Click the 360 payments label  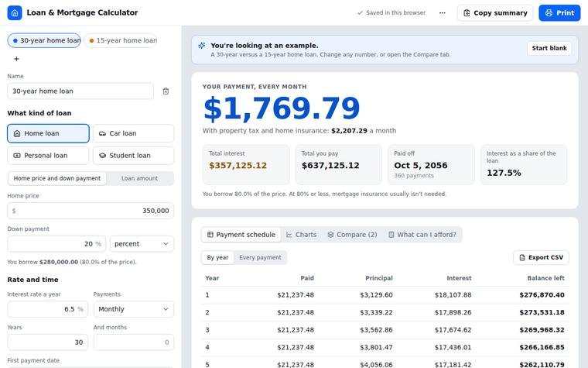(x=414, y=176)
